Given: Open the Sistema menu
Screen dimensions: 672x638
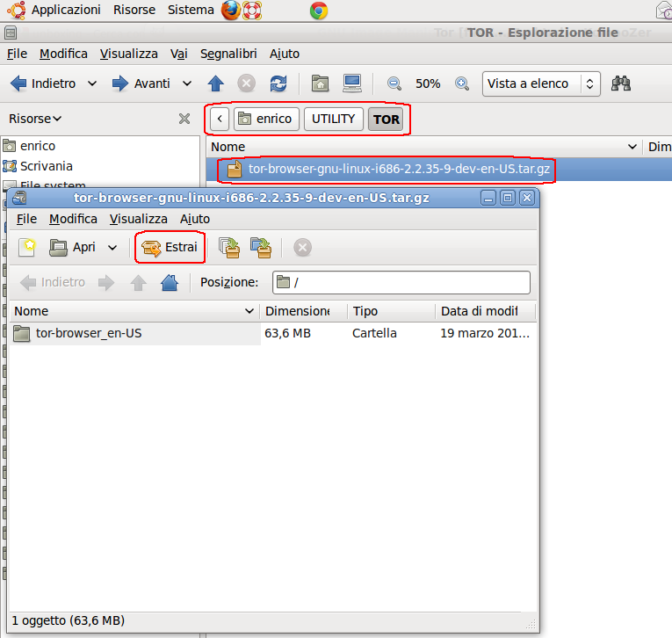Looking at the screenshot, I should 191,10.
